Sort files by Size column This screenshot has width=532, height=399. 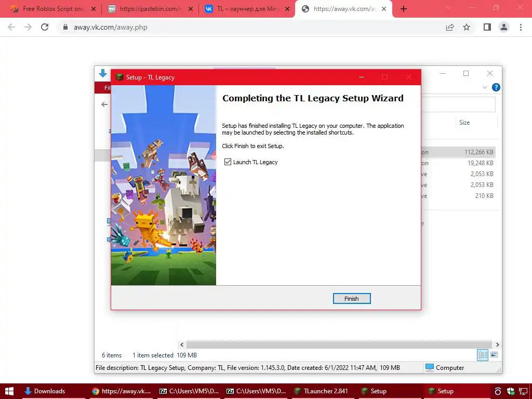[x=464, y=123]
